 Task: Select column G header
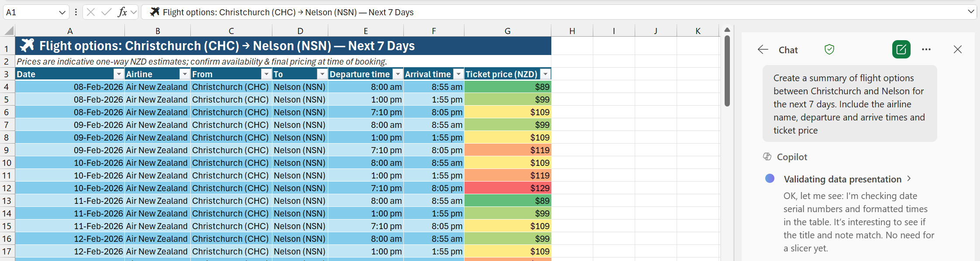tap(507, 31)
